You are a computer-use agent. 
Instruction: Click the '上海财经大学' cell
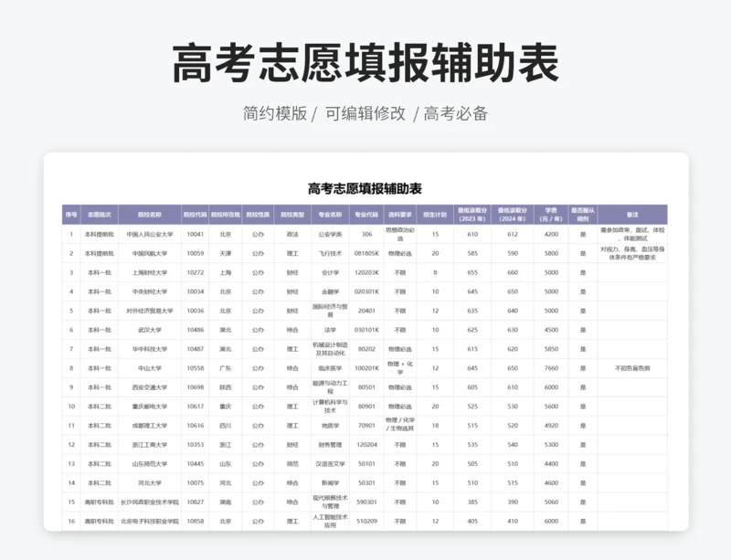point(150,273)
